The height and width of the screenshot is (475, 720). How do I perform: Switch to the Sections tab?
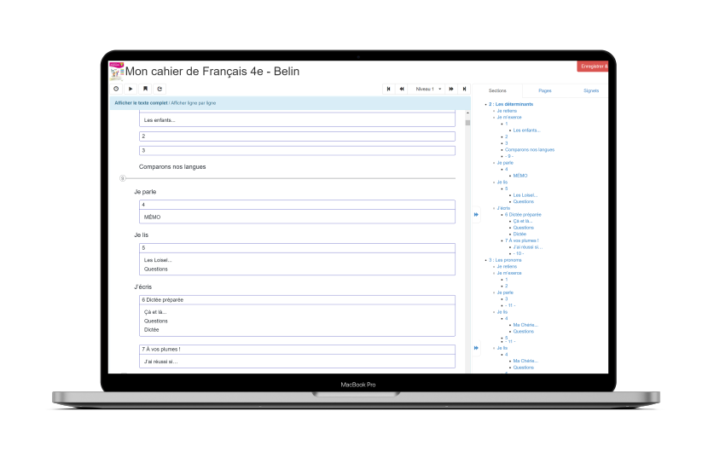click(497, 90)
